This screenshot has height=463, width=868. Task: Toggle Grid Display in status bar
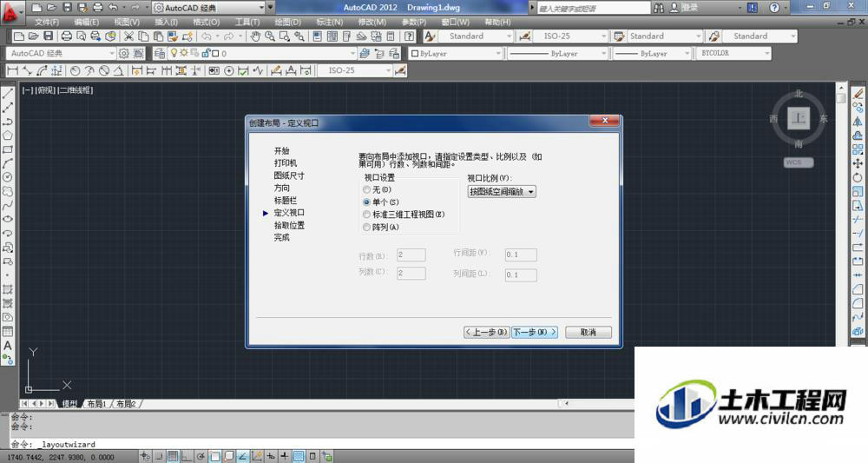[x=173, y=456]
